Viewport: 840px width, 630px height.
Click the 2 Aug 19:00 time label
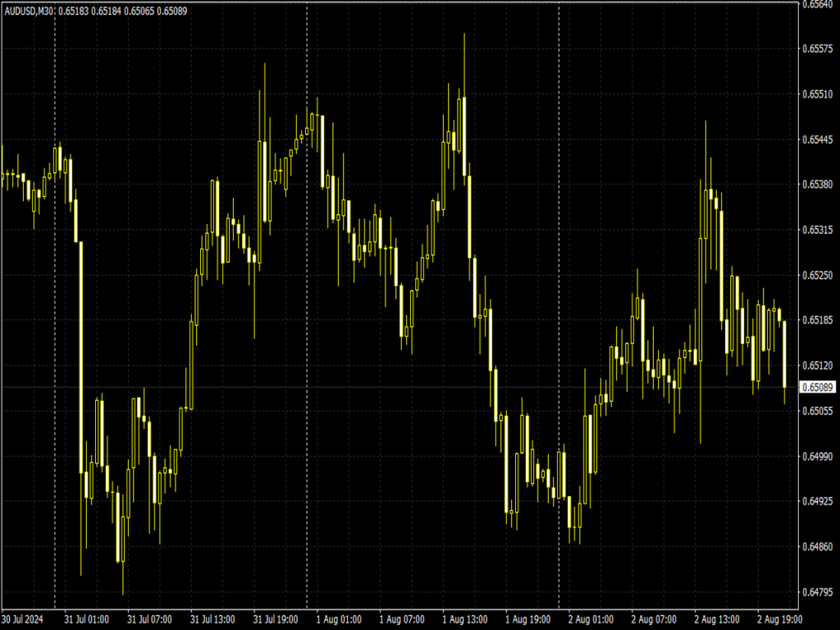tap(779, 620)
